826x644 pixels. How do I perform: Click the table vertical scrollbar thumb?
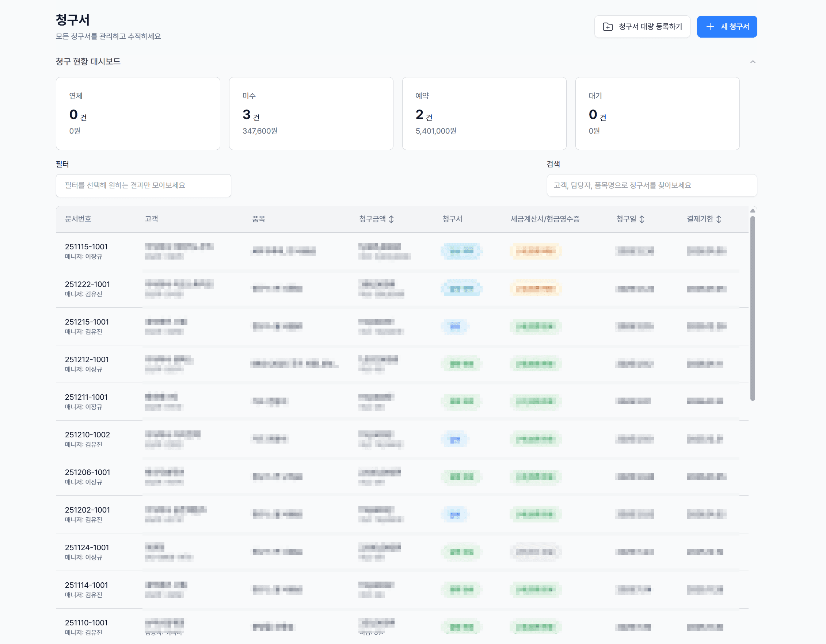(x=753, y=308)
